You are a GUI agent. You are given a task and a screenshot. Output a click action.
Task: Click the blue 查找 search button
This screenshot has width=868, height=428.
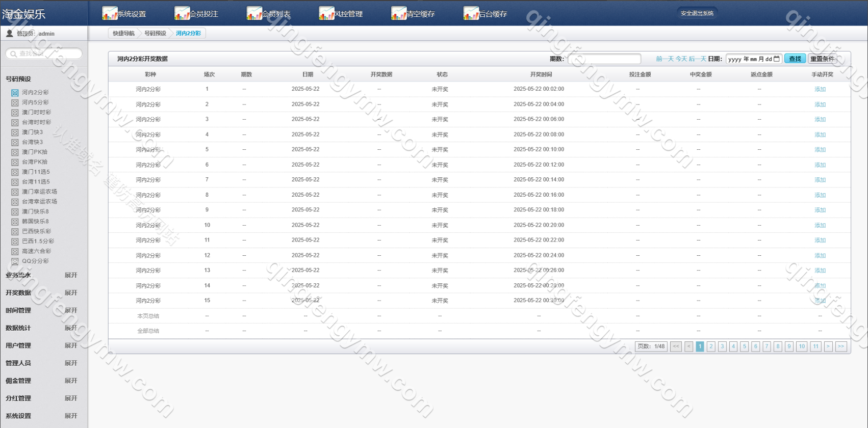tap(795, 59)
